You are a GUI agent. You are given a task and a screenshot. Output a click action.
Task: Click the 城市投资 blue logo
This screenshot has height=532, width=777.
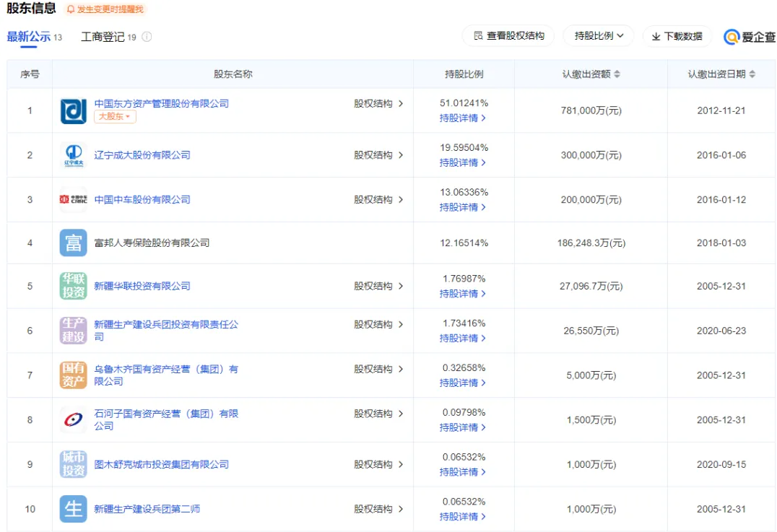pyautogui.click(x=74, y=464)
